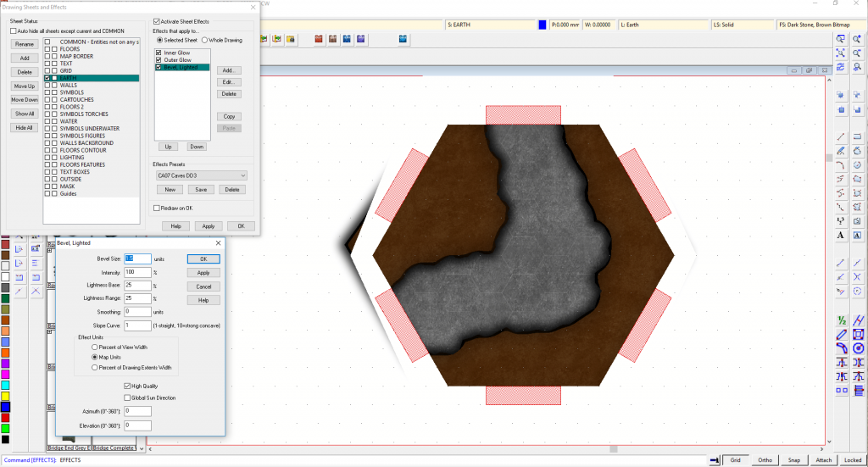Select the arc drawing tool
Image resolution: width=868 pixels, height=467 pixels.
pyautogui.click(x=841, y=165)
